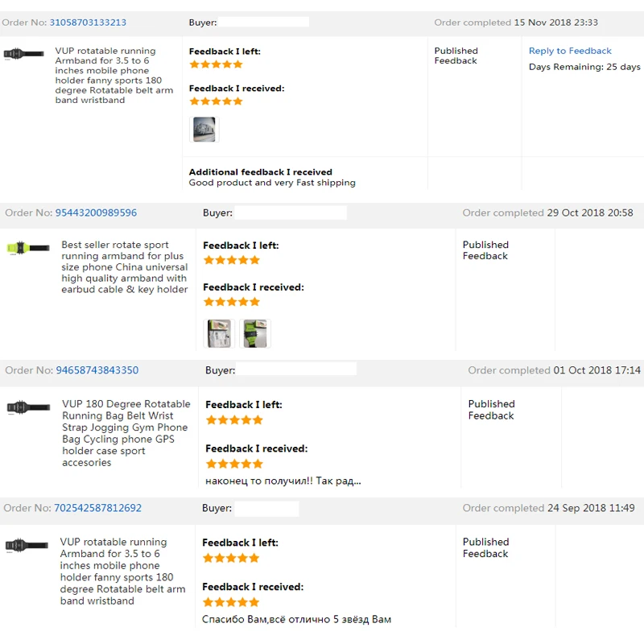Viewport: 644px width, 644px height.
Task: View first buyer photo in second order
Action: pyautogui.click(x=219, y=333)
